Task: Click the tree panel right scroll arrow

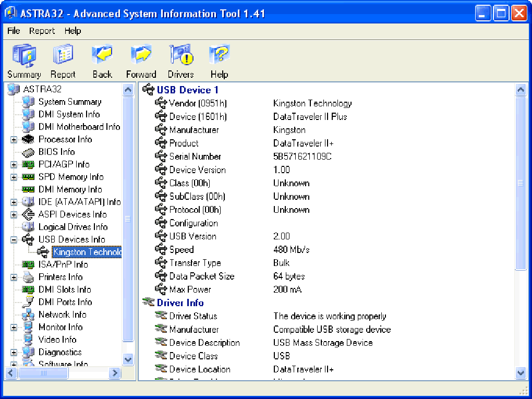Action: 115,373
